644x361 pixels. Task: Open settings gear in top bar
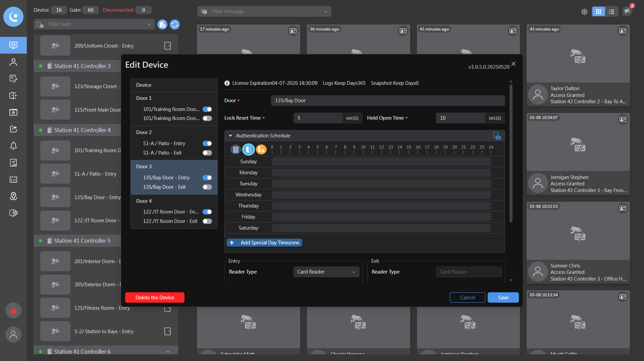(x=584, y=12)
